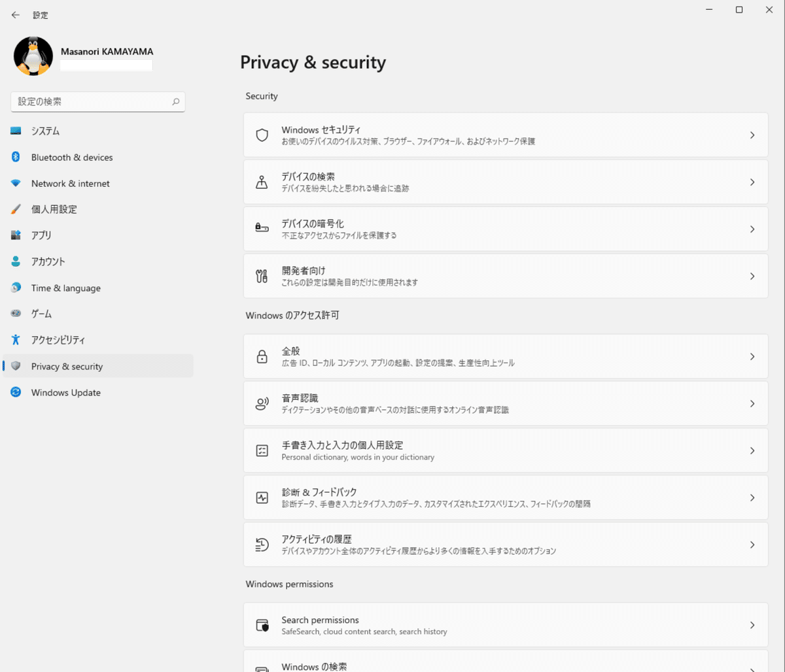Open the システム settings category
Image resolution: width=785 pixels, height=672 pixels.
point(46,131)
